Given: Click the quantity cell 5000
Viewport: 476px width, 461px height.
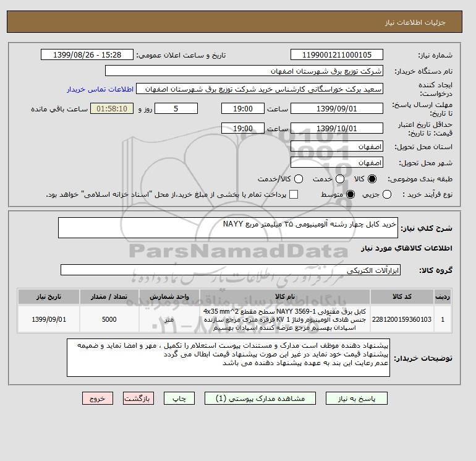Looking at the screenshot, I should tap(109, 319).
